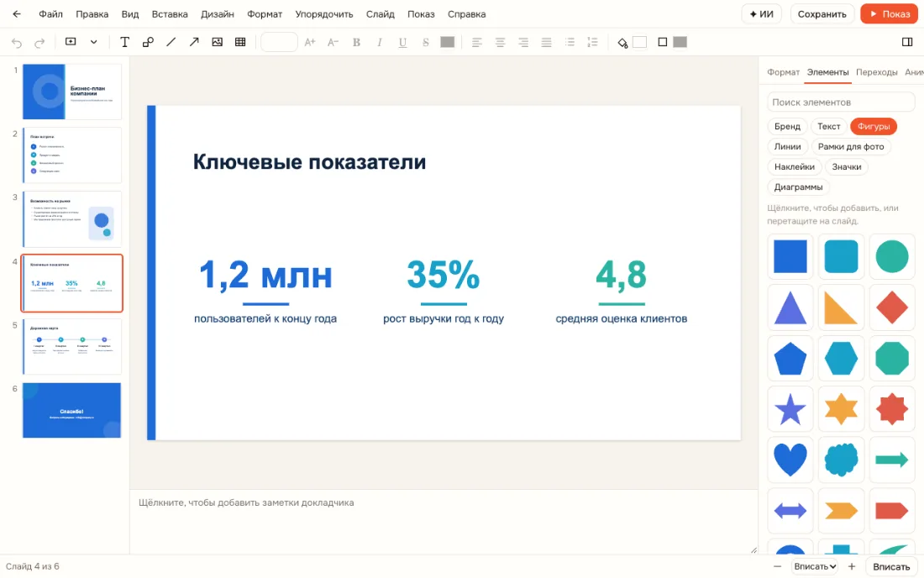
Task: Add the green right arrow shape
Action: 891,460
